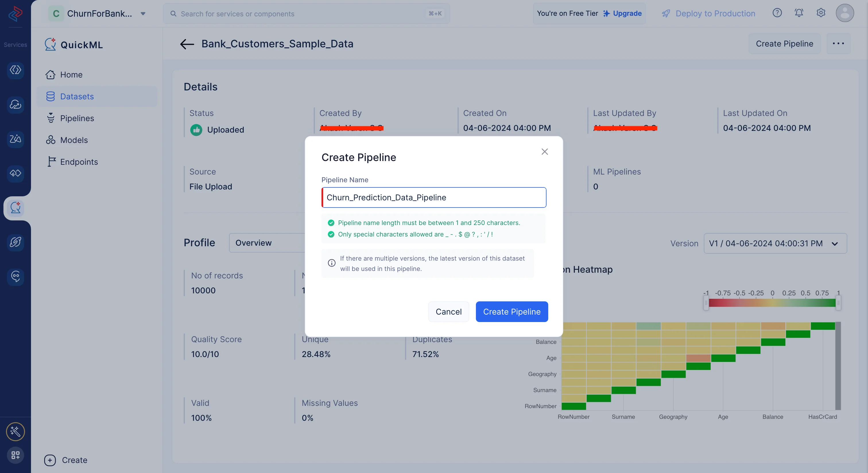
Task: Open the settings gear icon
Action: click(821, 13)
